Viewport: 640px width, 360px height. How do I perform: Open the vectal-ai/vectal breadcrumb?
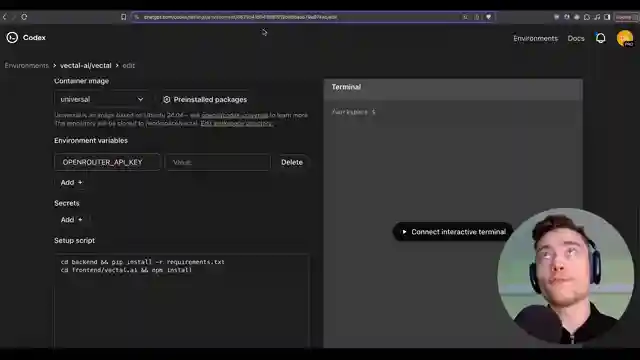(x=86, y=65)
